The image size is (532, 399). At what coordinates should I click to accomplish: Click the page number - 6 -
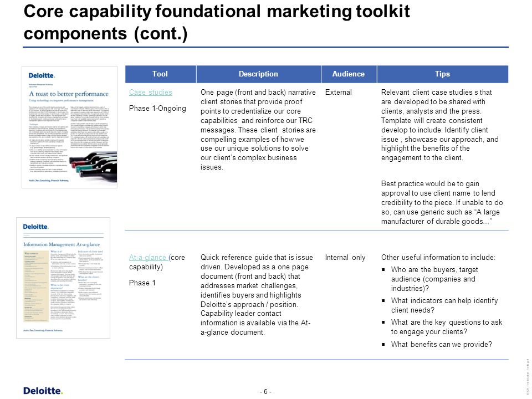[x=265, y=392]
